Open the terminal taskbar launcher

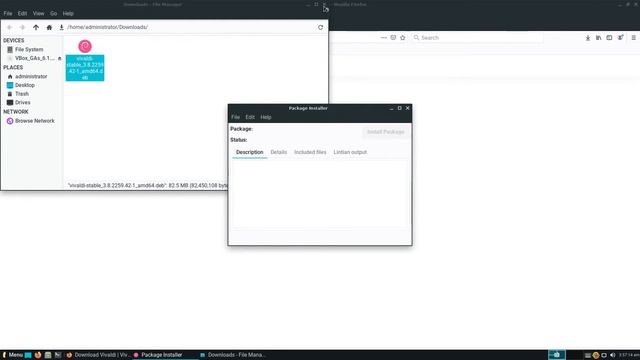click(x=58, y=355)
